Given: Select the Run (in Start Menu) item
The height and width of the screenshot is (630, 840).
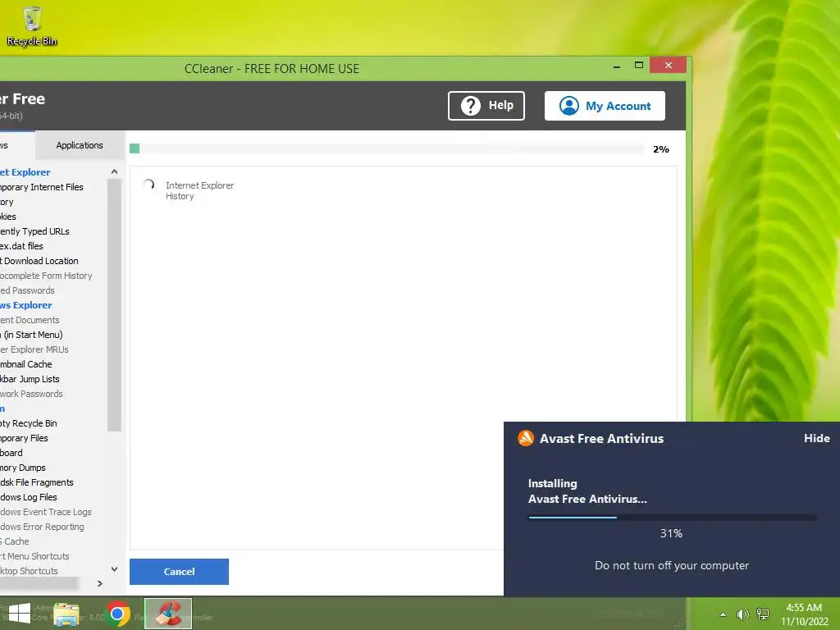Looking at the screenshot, I should click(x=31, y=335).
